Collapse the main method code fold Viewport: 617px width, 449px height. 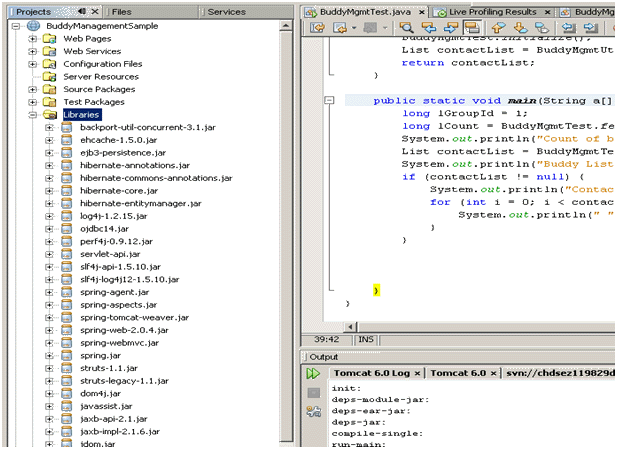coord(329,100)
